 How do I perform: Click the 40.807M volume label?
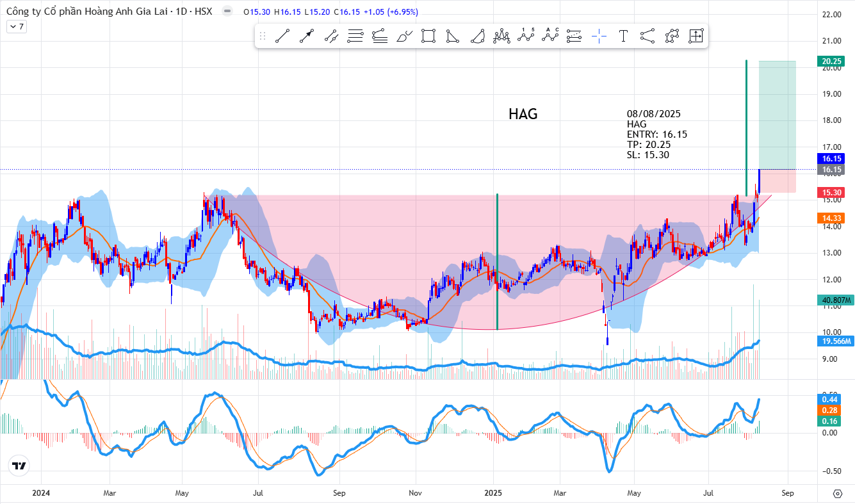point(836,300)
